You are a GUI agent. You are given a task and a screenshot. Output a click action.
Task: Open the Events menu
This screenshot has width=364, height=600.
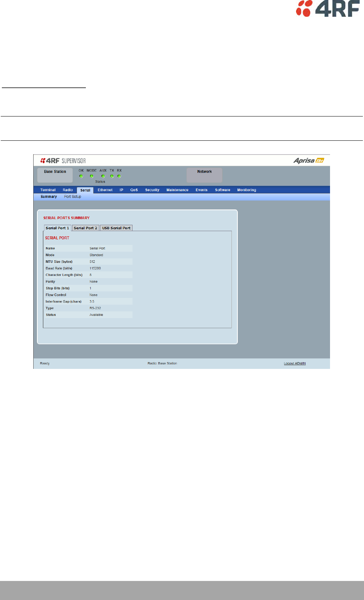(202, 190)
